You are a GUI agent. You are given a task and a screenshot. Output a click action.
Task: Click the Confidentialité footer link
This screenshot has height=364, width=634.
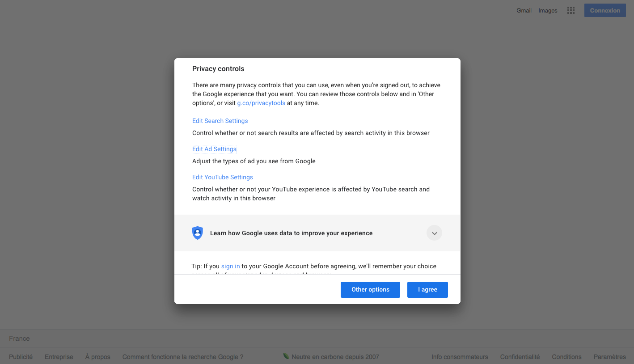point(520,357)
